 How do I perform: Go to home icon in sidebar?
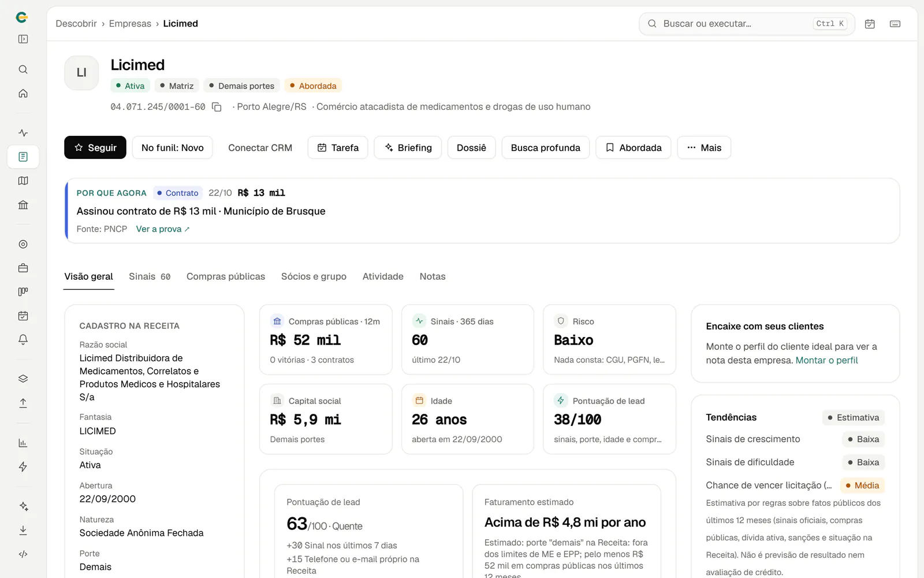tap(23, 94)
